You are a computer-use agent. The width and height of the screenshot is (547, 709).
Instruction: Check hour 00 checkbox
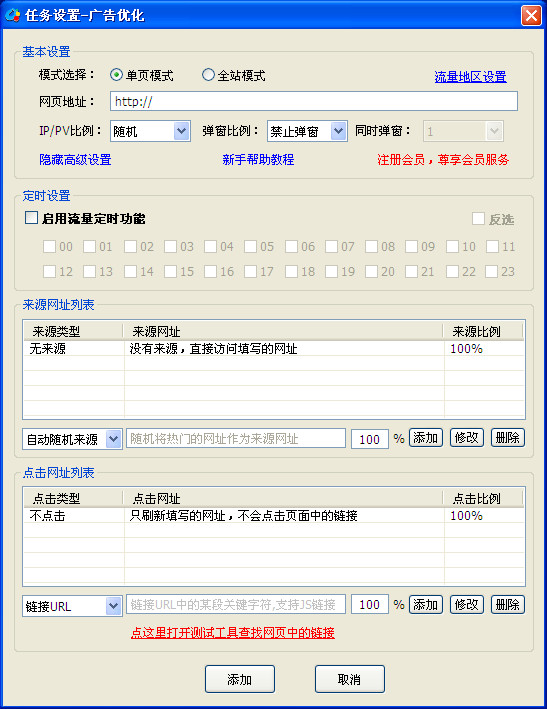pos(50,246)
